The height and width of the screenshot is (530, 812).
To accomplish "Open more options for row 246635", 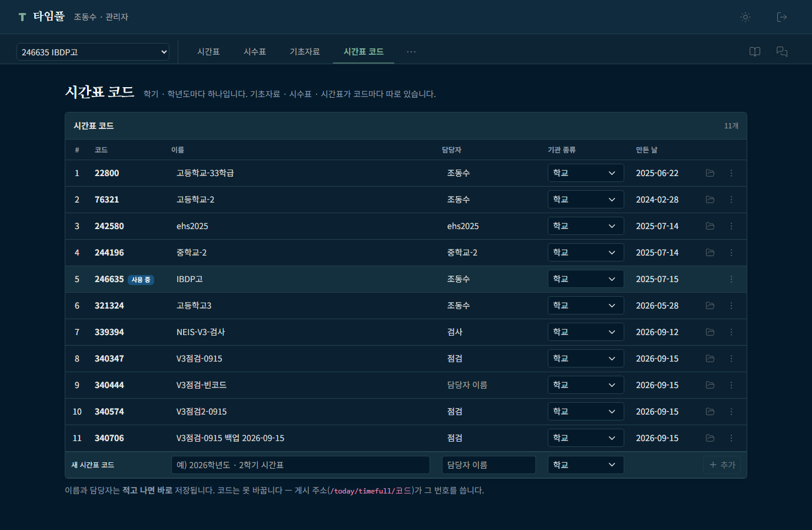I will point(731,279).
